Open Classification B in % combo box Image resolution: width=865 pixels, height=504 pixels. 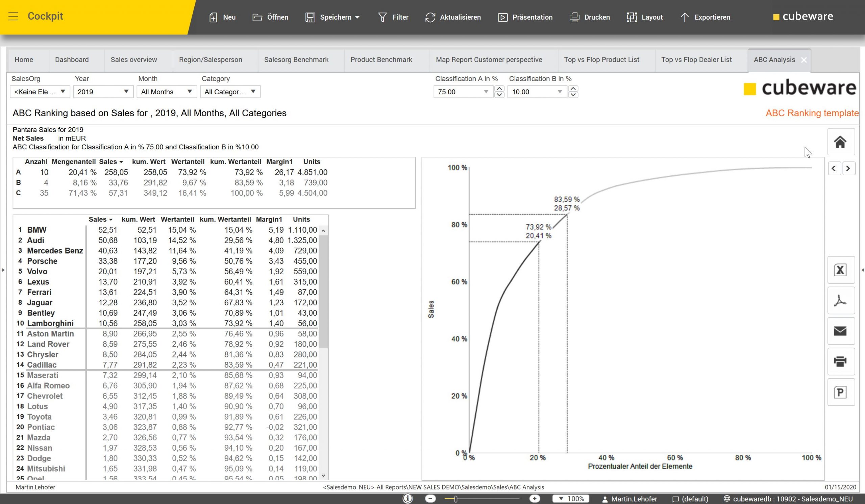(x=537, y=92)
